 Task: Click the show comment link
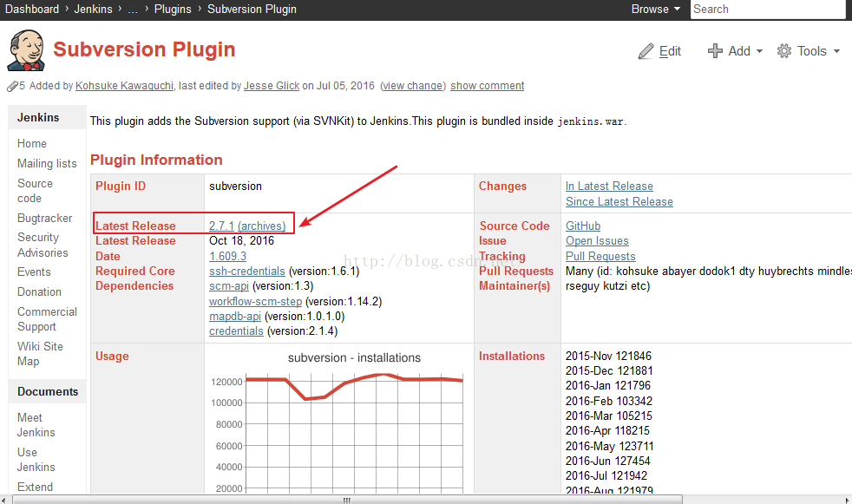pos(488,86)
